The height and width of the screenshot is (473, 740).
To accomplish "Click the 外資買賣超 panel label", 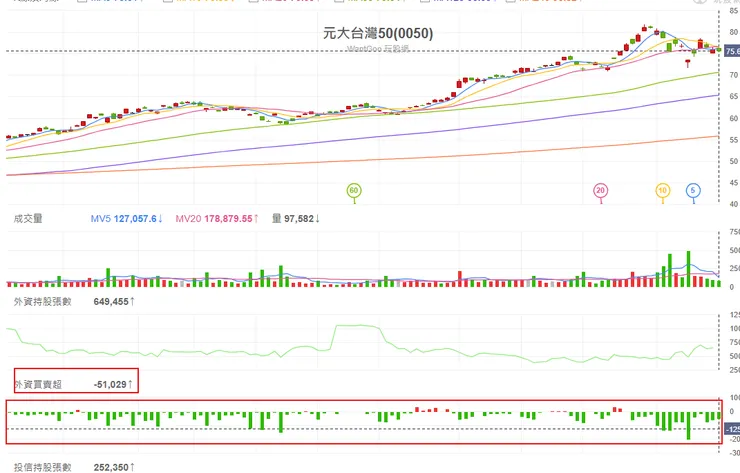I will (x=38, y=385).
